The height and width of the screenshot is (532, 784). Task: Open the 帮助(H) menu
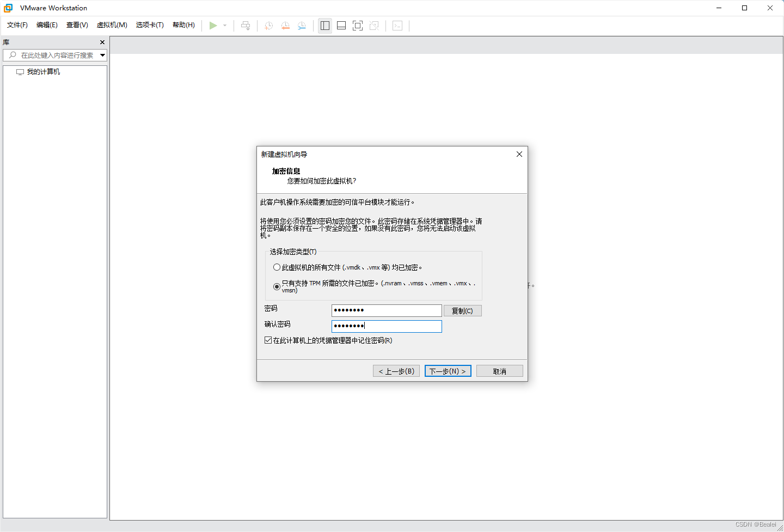point(183,25)
